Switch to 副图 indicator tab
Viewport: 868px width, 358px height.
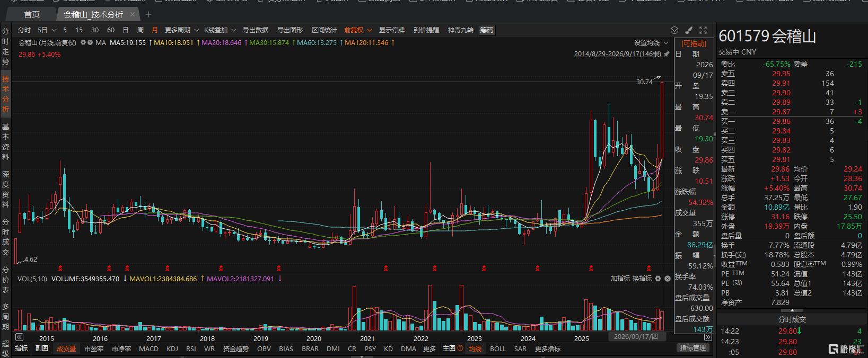42,348
